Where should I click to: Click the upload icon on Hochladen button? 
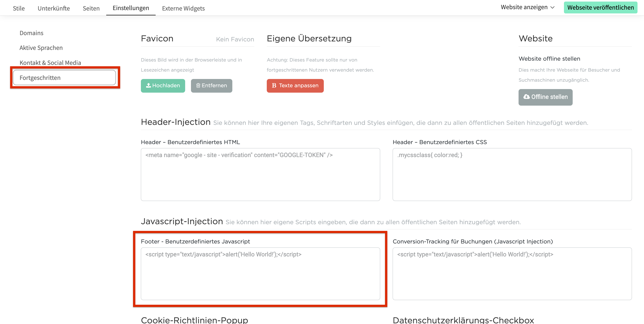pyautogui.click(x=148, y=85)
